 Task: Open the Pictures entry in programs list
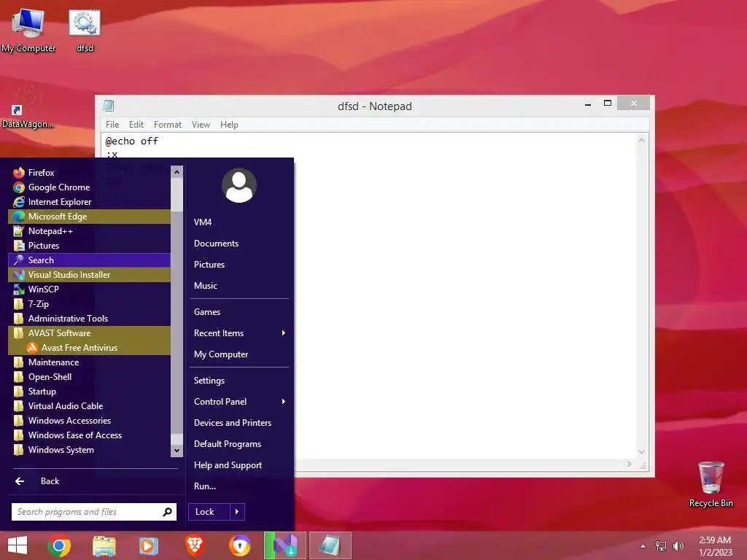tap(89, 246)
